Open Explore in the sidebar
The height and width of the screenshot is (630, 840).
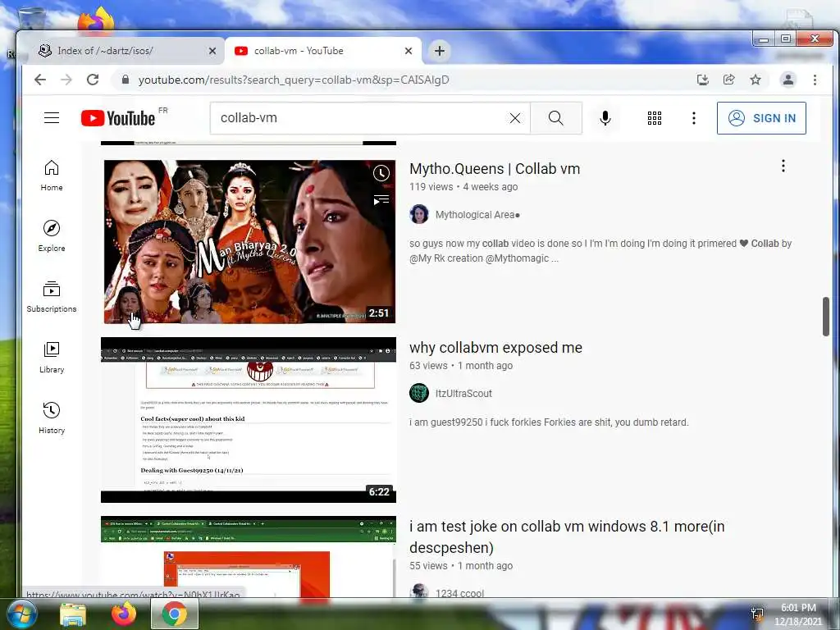coord(52,236)
